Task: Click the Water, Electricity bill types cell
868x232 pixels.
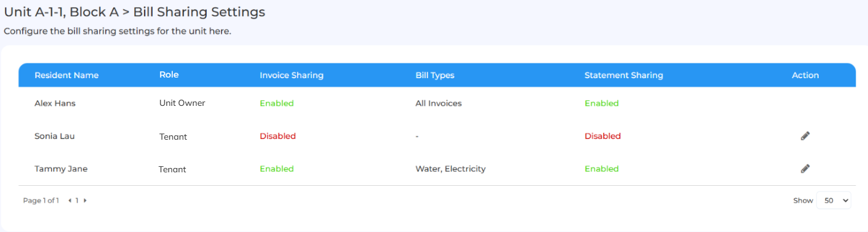Action: click(450, 169)
